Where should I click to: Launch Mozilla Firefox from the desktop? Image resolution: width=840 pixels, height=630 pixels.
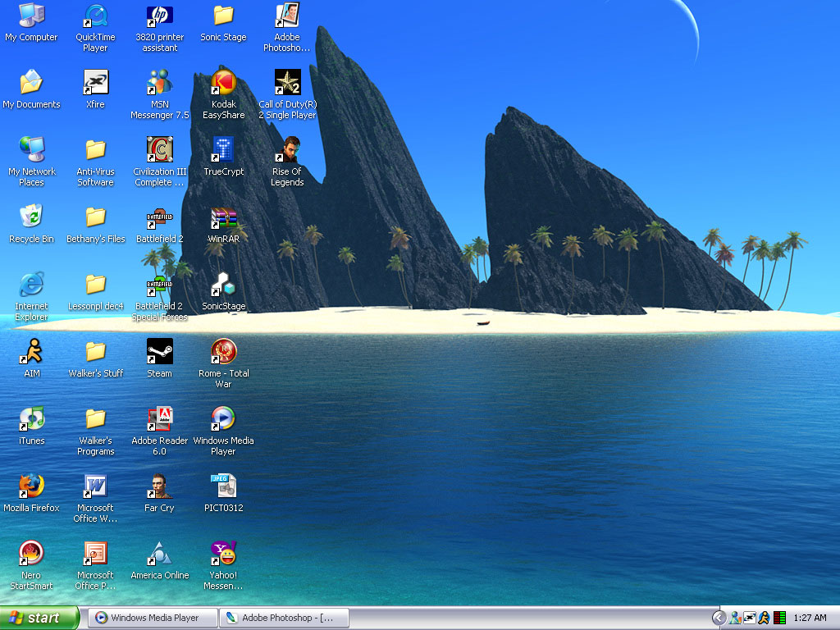32,484
